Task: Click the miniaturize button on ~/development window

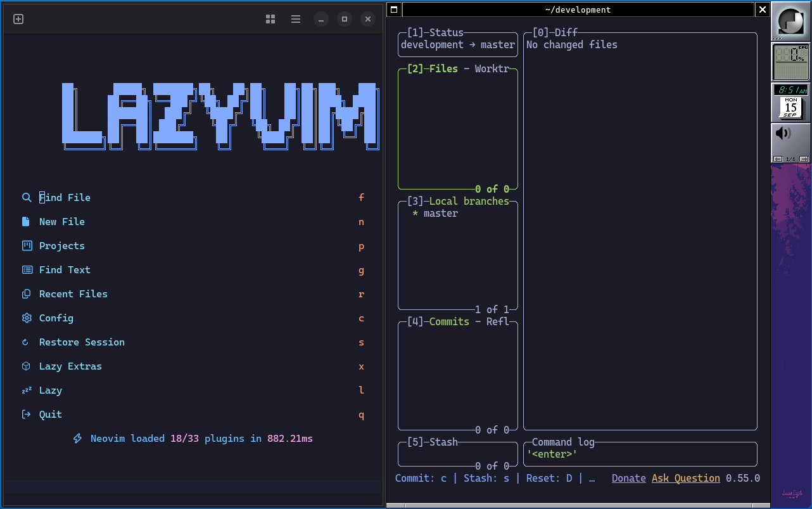Action: (394, 10)
